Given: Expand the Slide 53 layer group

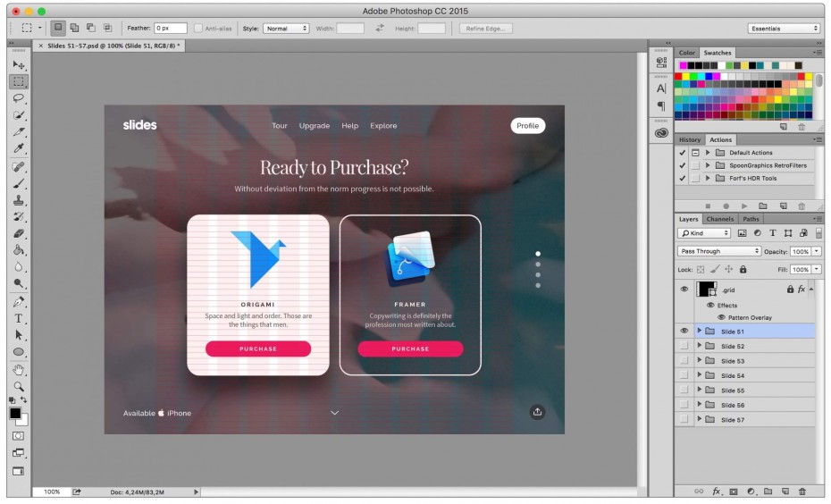Looking at the screenshot, I should pos(699,360).
